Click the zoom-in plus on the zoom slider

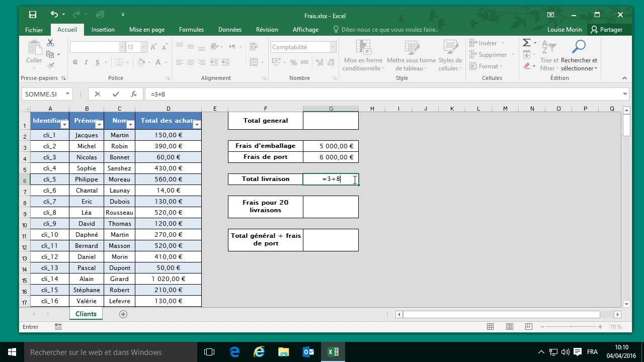point(600,327)
